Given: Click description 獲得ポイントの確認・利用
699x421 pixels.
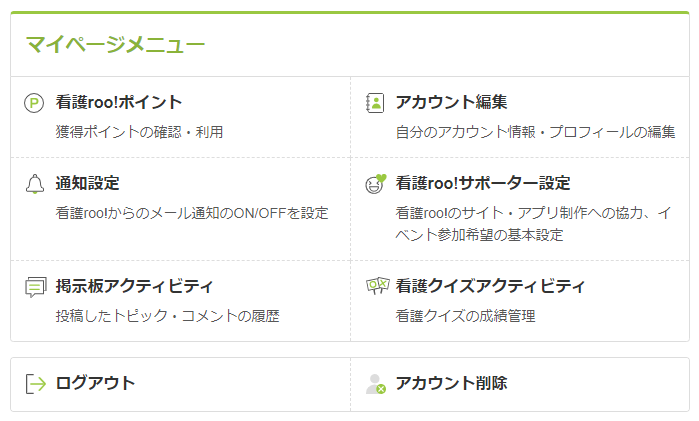Looking at the screenshot, I should [x=139, y=132].
